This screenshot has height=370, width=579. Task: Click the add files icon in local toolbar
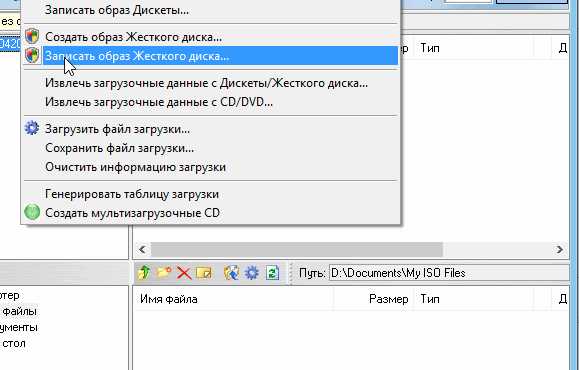[232, 273]
